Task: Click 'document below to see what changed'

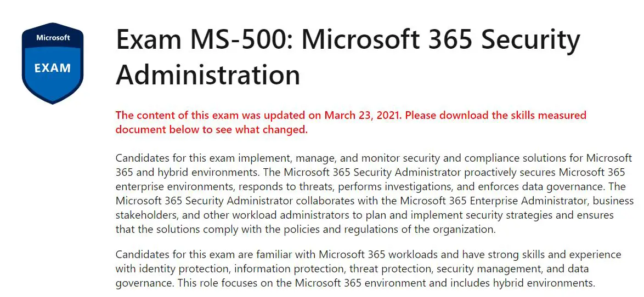Action: 212,130
